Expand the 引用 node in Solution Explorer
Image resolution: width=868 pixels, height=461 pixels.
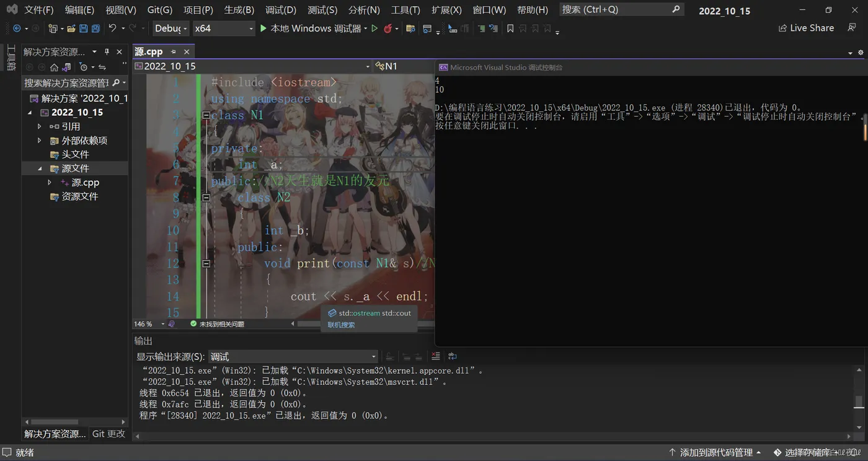tap(40, 126)
